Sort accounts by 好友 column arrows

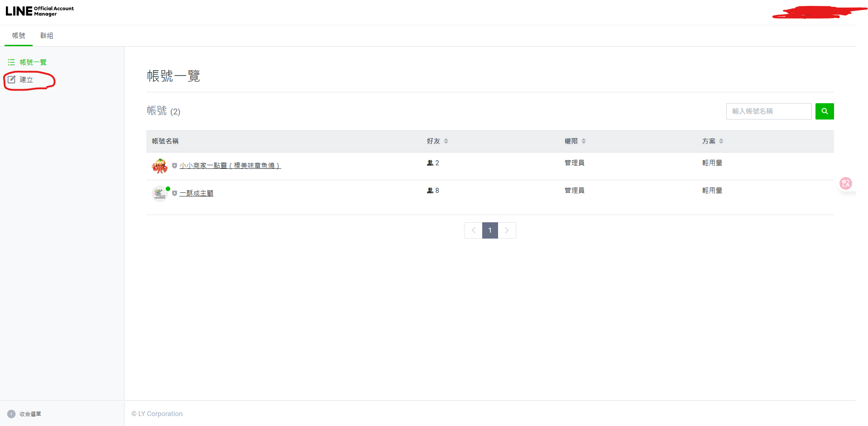446,141
